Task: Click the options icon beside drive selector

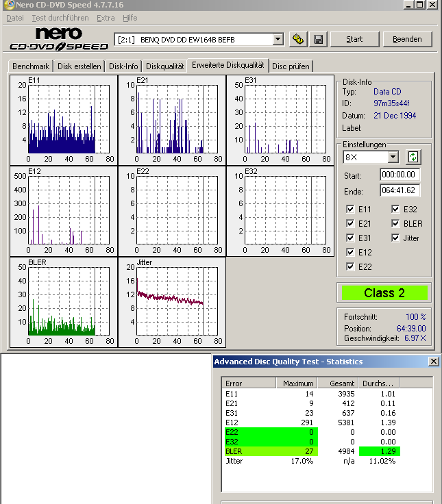Action: pyautogui.click(x=298, y=39)
